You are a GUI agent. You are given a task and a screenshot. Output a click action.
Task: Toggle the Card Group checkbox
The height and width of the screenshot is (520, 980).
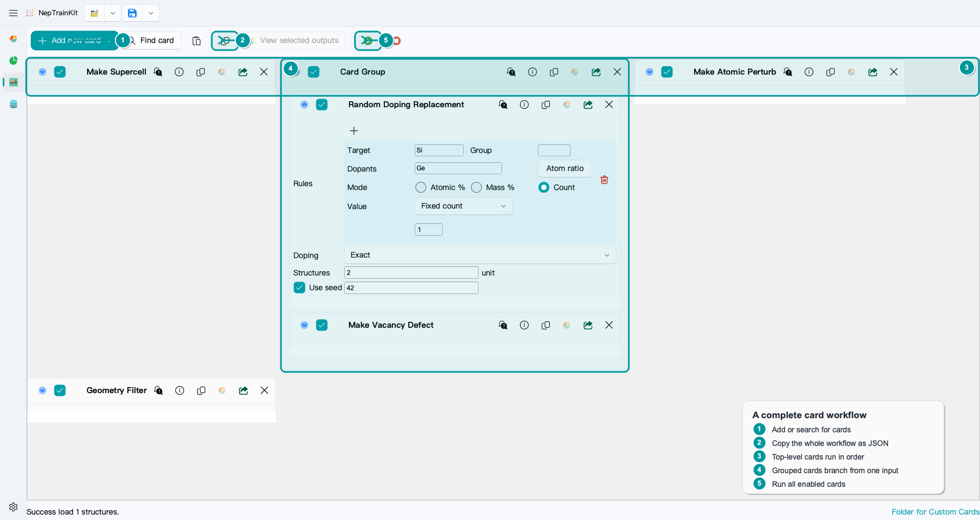coord(314,72)
